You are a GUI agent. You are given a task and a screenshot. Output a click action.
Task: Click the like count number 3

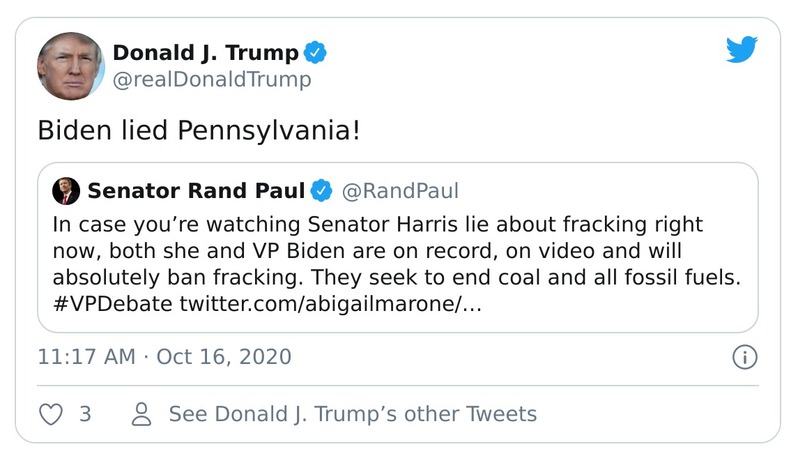click(85, 414)
